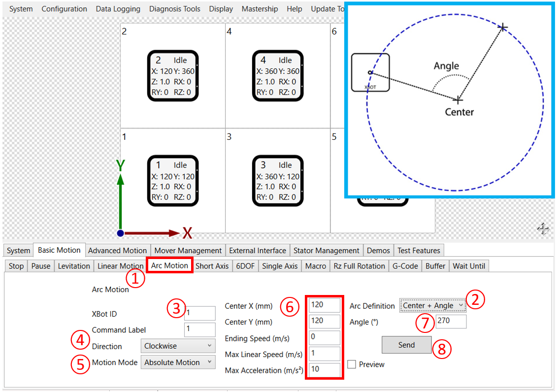Viewport: 556px width, 392px height.
Task: Open the Direction dropdown showing Clockwise
Action: pos(178,346)
